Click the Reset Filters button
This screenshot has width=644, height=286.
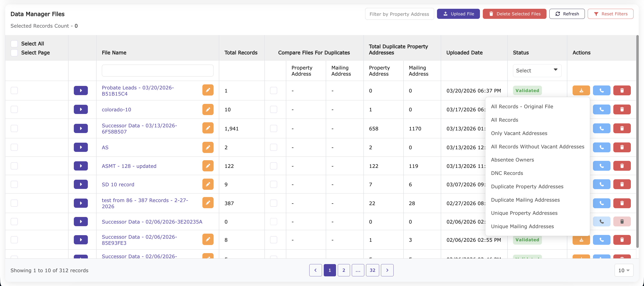[x=611, y=14]
